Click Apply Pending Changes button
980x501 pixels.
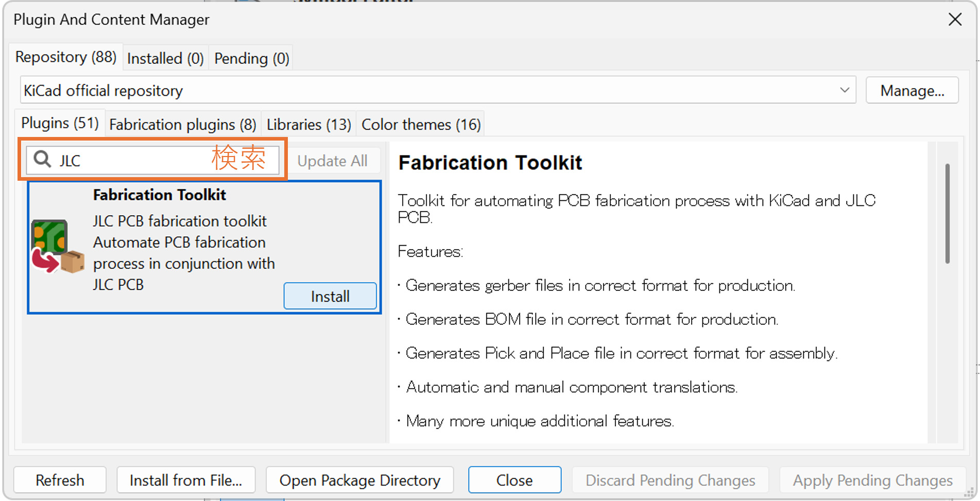click(872, 480)
